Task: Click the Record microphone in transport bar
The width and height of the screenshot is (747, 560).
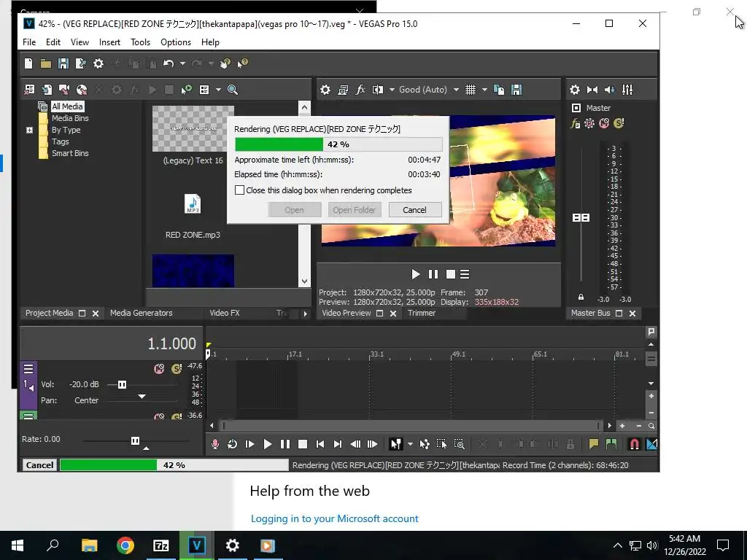Action: point(215,444)
